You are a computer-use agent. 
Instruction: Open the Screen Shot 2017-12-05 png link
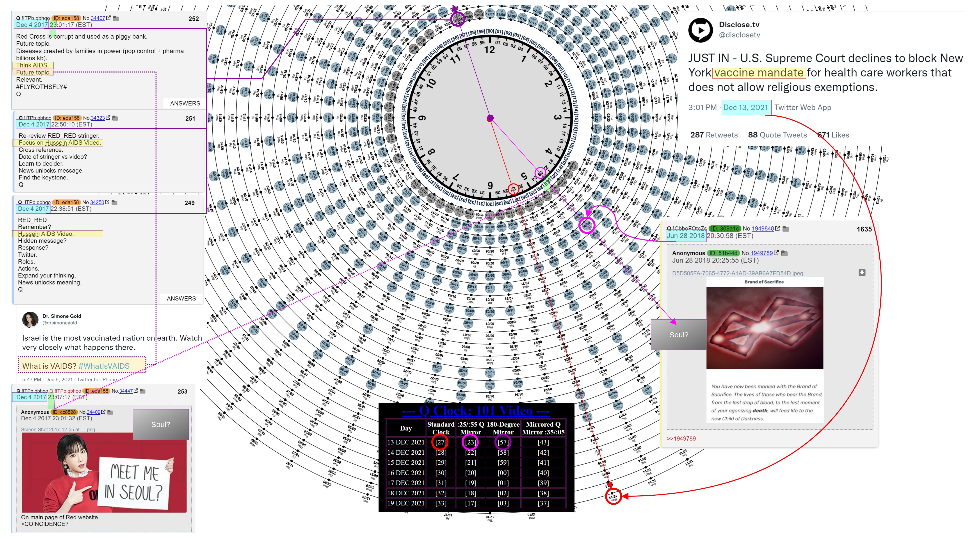tap(58, 429)
